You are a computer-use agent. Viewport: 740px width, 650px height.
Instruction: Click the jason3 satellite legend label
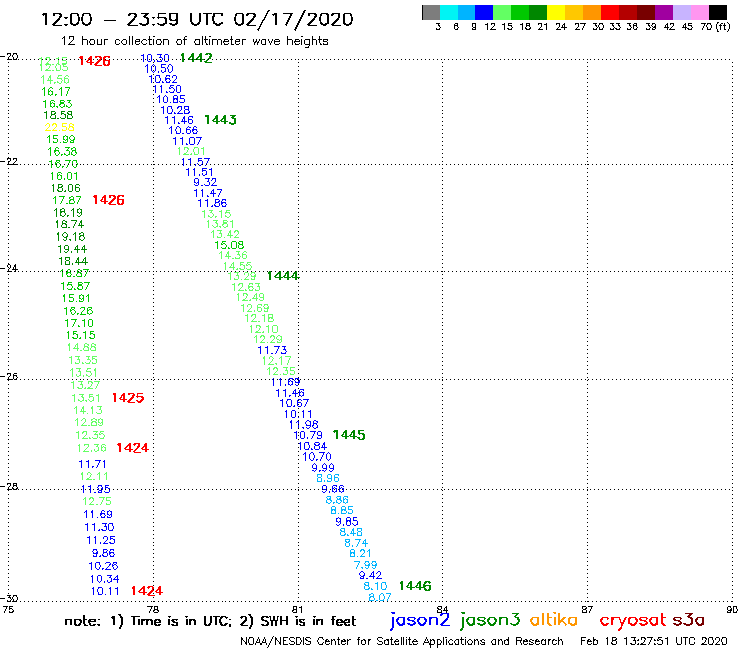(x=490, y=620)
